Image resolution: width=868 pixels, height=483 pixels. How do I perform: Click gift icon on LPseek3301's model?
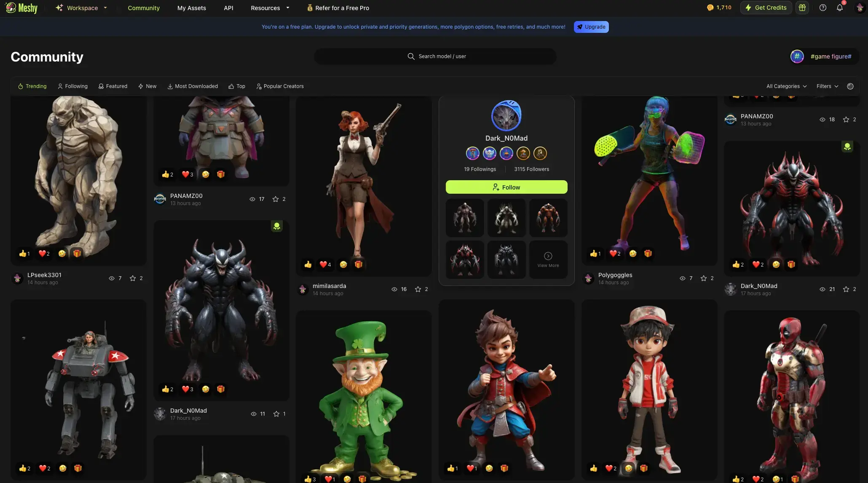(x=77, y=254)
